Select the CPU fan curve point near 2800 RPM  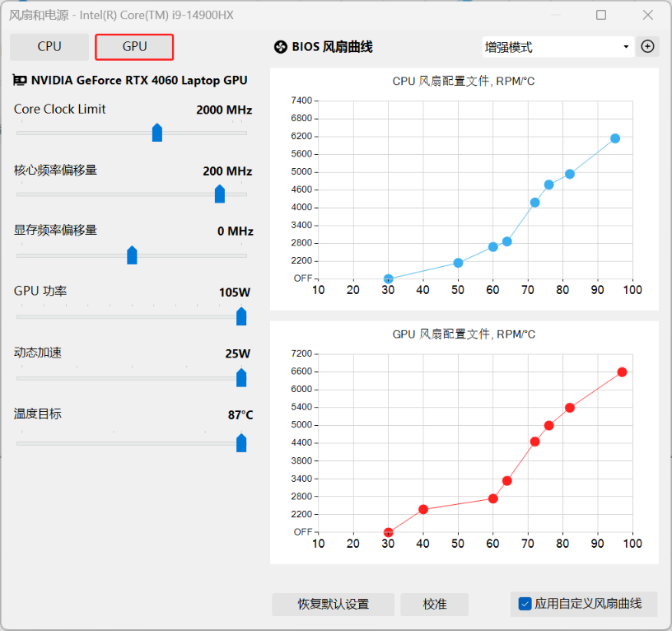(507, 241)
